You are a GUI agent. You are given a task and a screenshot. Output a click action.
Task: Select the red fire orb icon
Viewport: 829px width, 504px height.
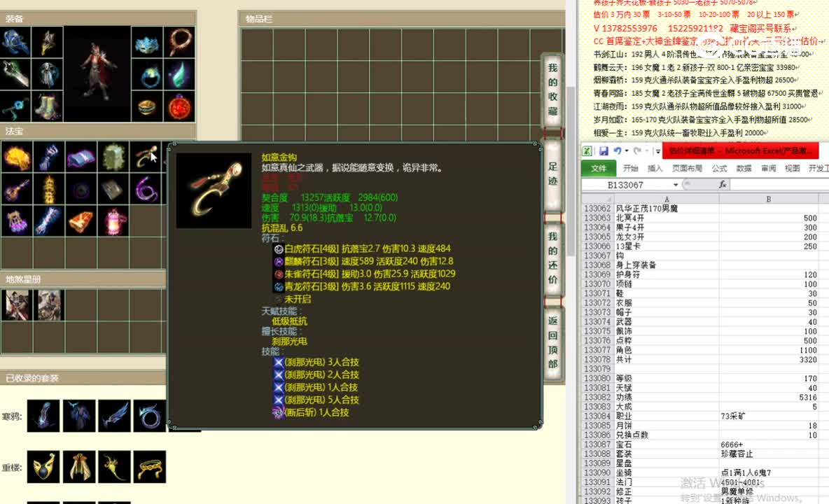[179, 106]
